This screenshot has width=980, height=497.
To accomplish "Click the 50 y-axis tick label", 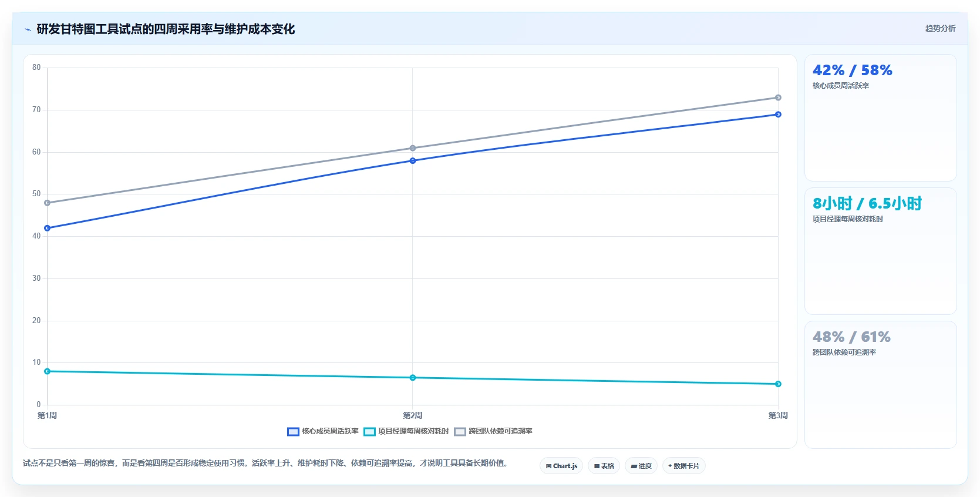I will 36,194.
